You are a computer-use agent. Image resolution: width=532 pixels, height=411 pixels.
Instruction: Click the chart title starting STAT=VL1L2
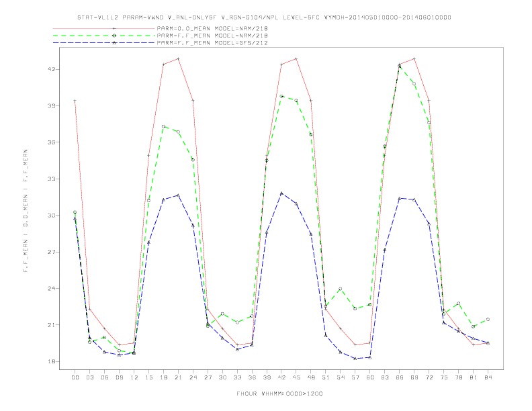click(x=264, y=17)
